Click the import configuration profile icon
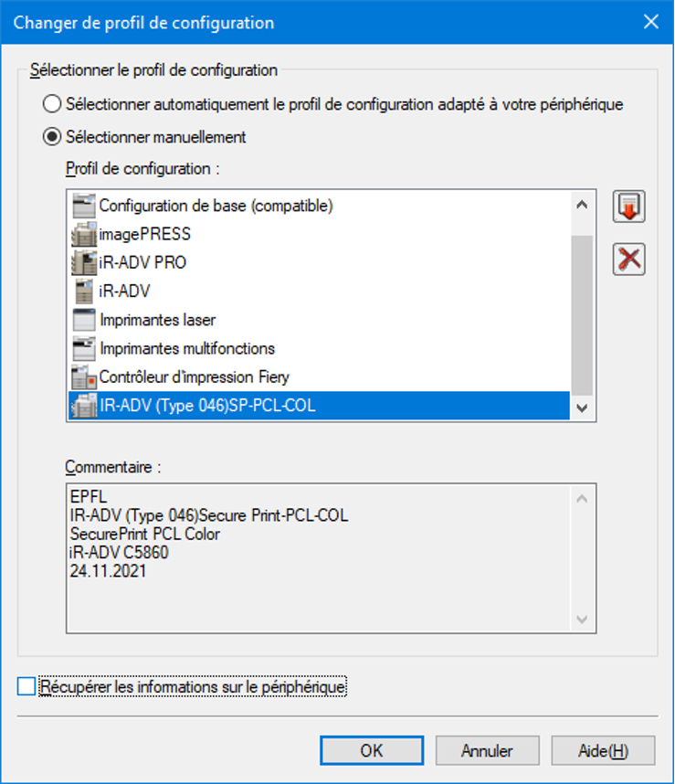 coord(628,207)
